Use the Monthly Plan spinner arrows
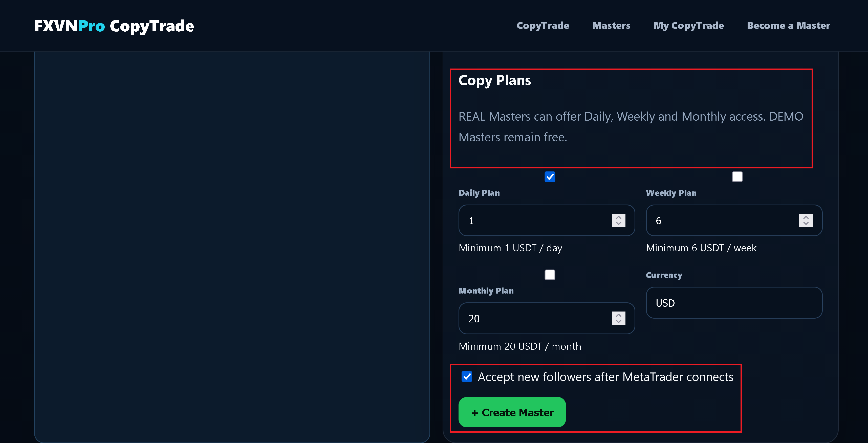 point(618,318)
